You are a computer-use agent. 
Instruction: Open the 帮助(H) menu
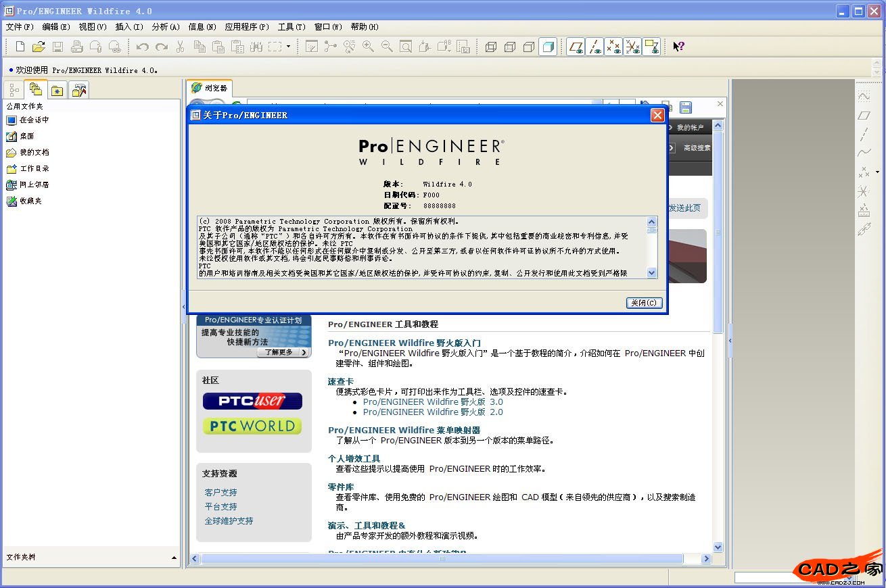(x=365, y=27)
